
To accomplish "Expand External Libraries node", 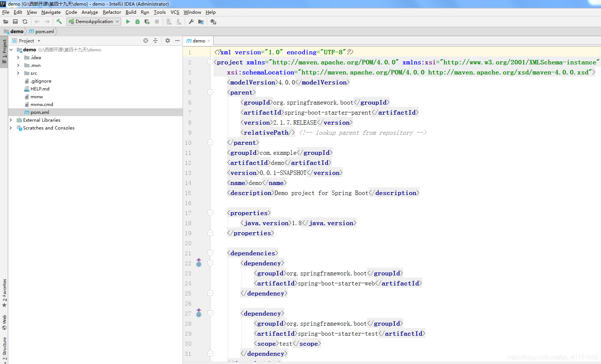I will click(x=11, y=120).
